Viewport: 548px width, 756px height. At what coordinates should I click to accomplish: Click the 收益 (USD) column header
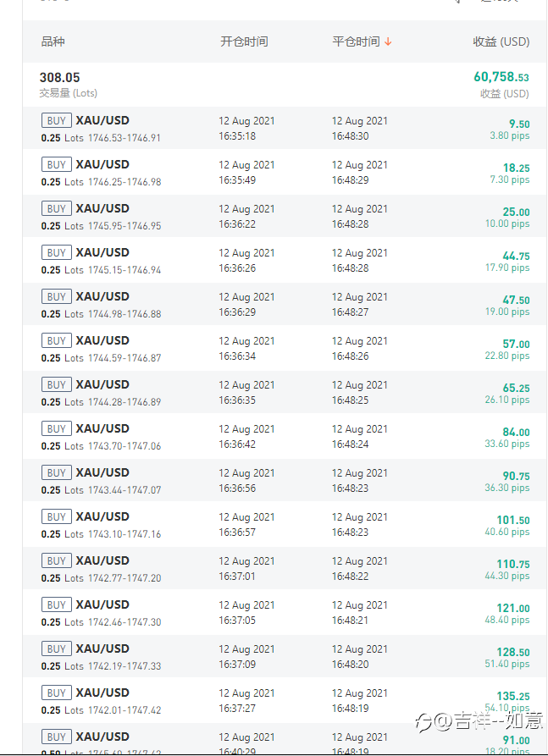[501, 41]
